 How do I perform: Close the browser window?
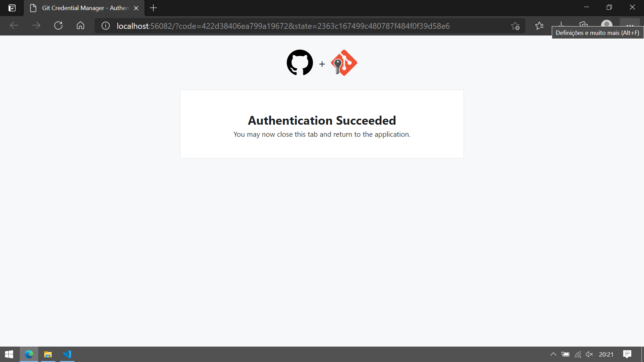click(632, 7)
